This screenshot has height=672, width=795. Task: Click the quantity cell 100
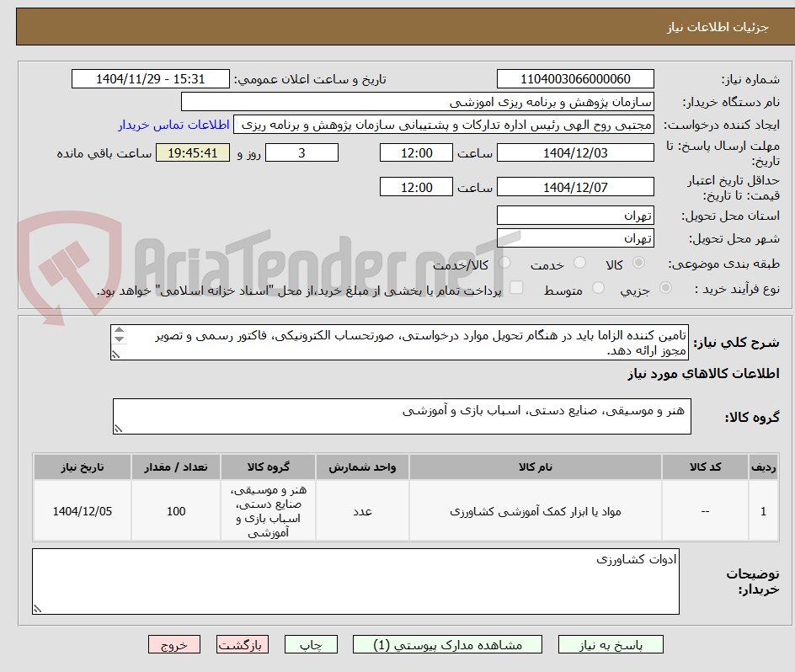click(x=176, y=511)
